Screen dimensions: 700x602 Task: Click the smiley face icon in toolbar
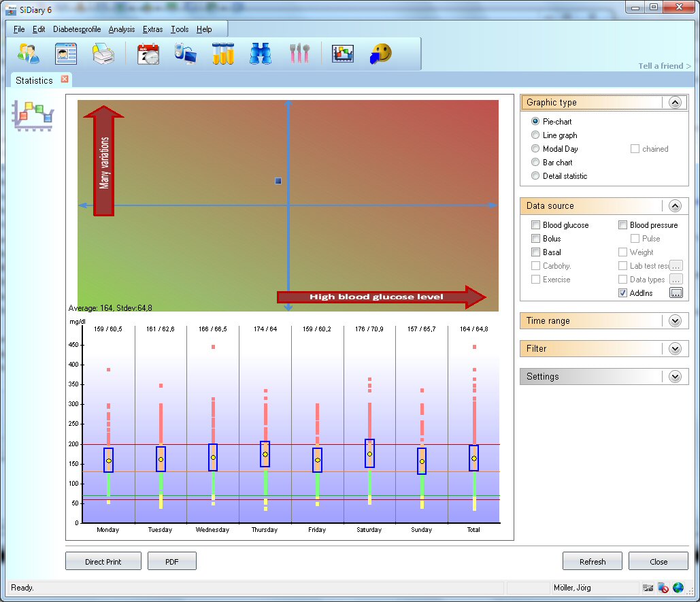coord(381,53)
